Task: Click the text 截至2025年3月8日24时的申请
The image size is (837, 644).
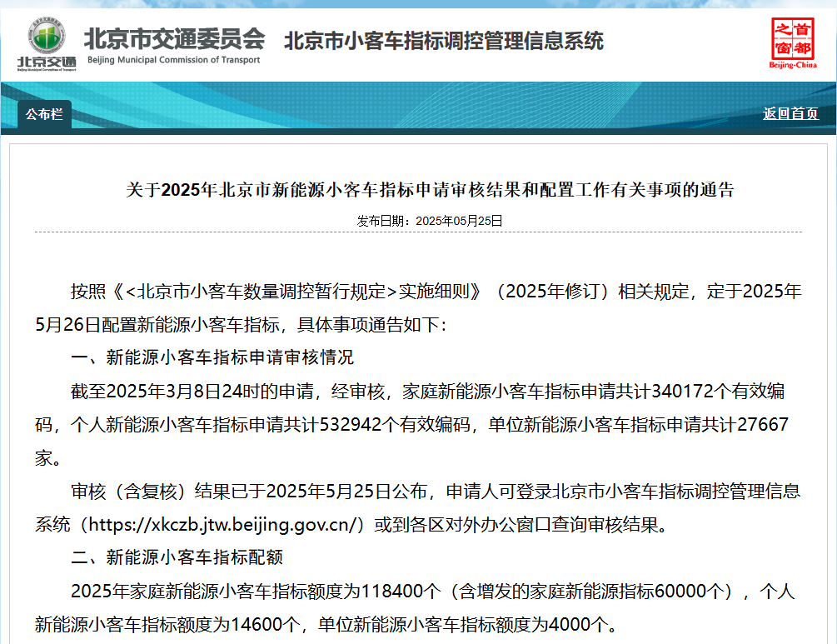Action: [192, 392]
